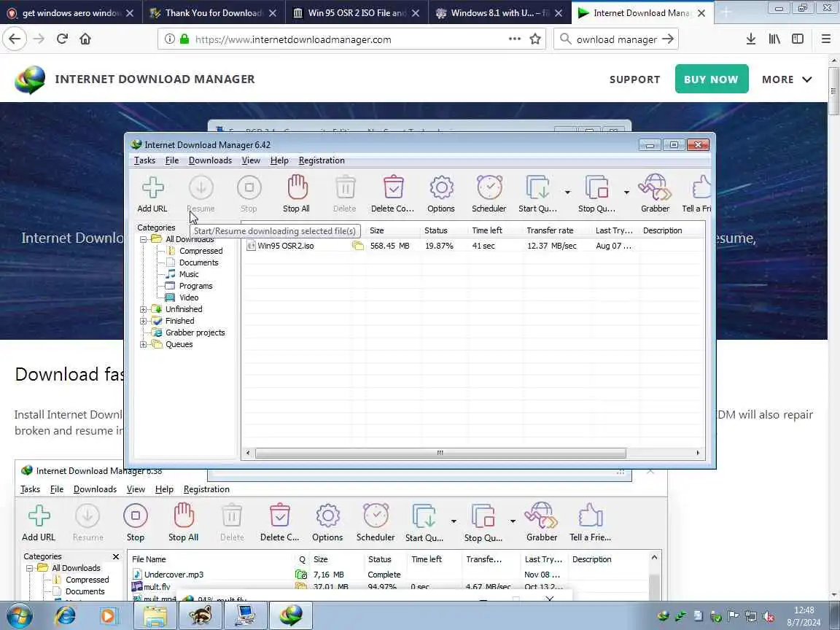The height and width of the screenshot is (630, 840).
Task: Expand Queues category in IDM 6.42
Action: pyautogui.click(x=144, y=344)
